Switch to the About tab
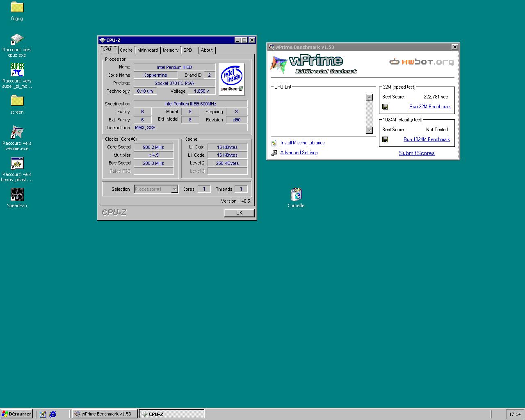This screenshot has height=420, width=525. pyautogui.click(x=207, y=50)
